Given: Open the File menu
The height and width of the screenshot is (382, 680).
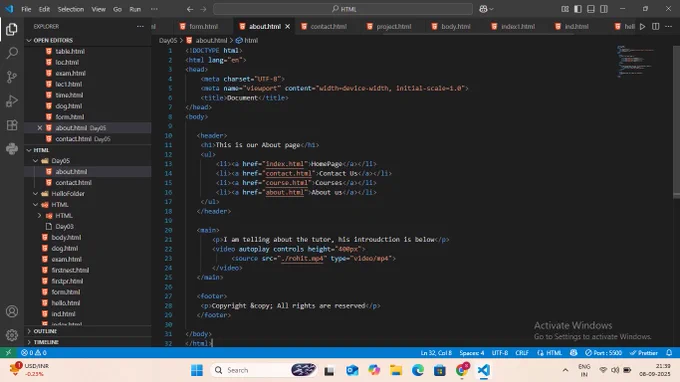Looking at the screenshot, I should pos(26,9).
